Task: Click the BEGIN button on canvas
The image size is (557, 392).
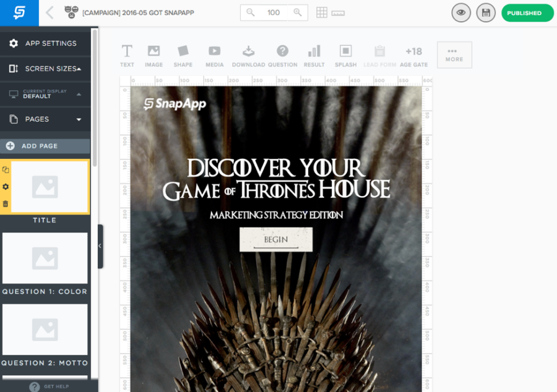Action: (276, 239)
